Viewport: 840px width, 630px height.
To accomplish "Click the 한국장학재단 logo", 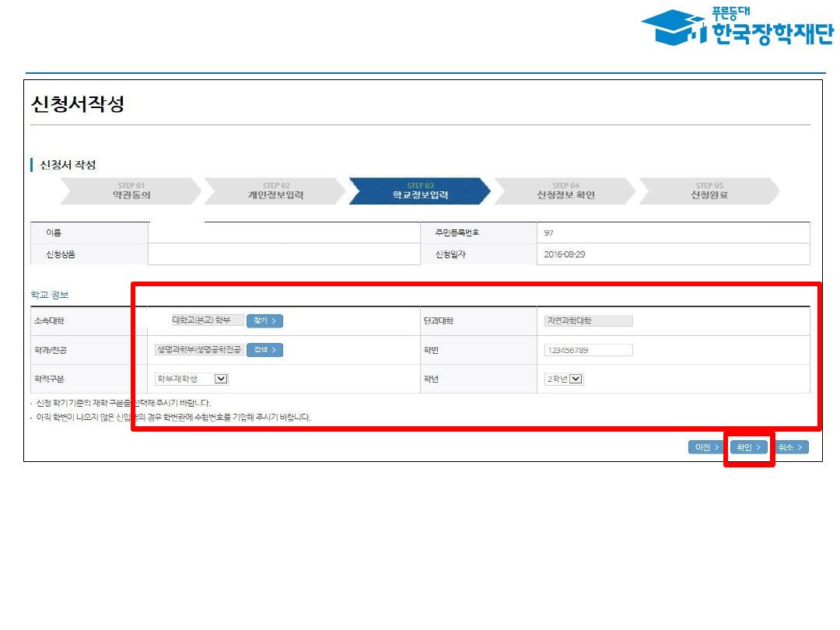I will (x=736, y=29).
